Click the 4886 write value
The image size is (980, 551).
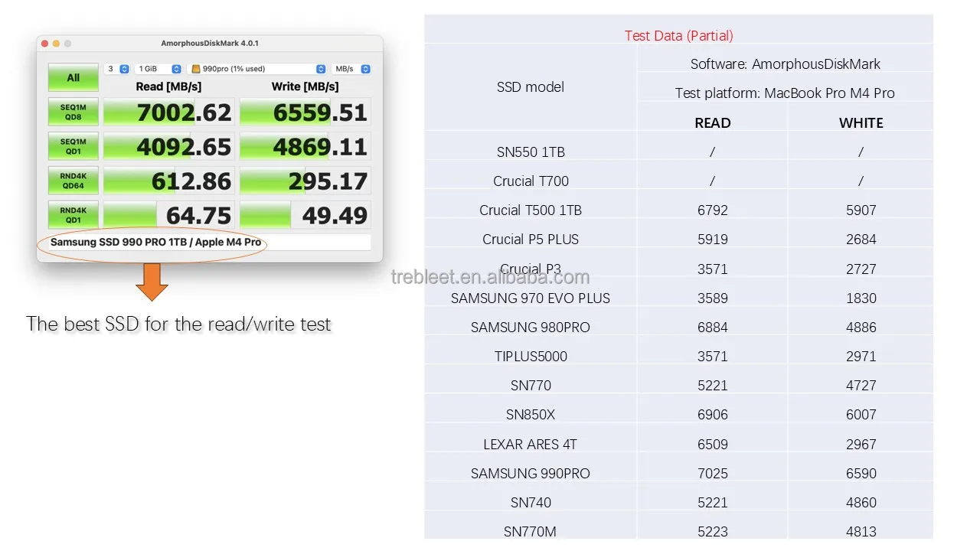click(861, 327)
